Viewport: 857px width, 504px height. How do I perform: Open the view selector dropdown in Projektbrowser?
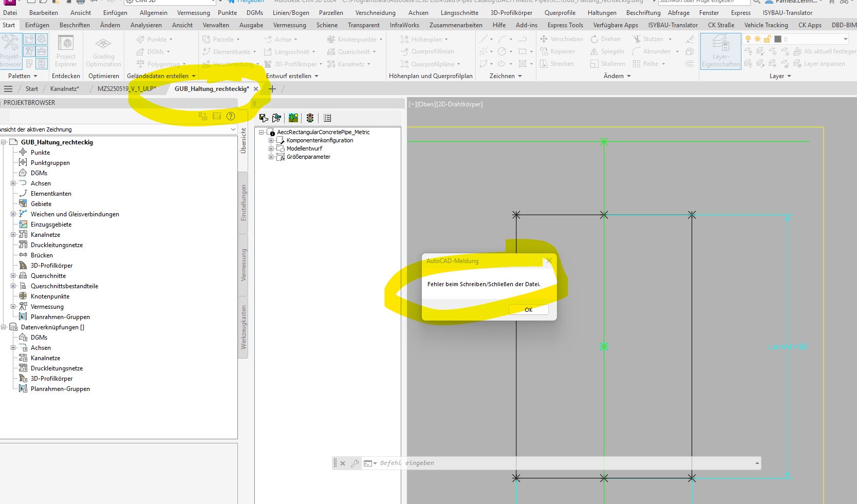[233, 129]
